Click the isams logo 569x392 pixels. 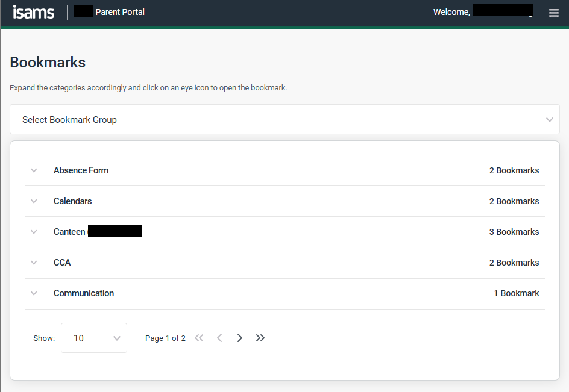pyautogui.click(x=34, y=12)
